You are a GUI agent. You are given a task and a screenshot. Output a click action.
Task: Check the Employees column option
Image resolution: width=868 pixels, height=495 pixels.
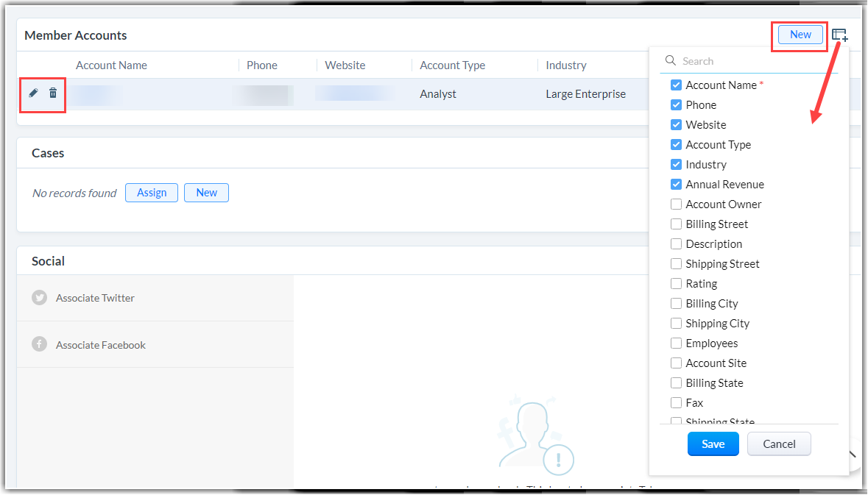coord(676,343)
